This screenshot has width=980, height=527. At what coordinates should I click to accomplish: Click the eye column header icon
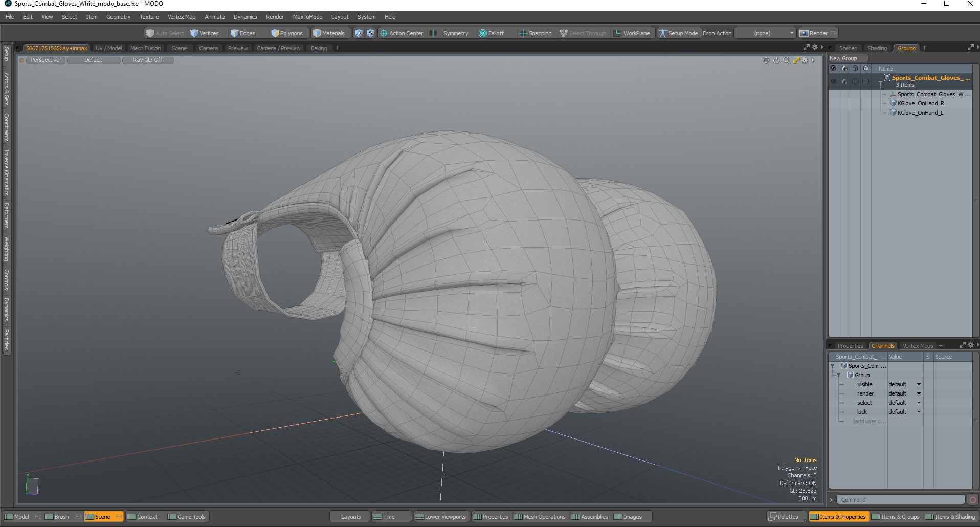(833, 69)
